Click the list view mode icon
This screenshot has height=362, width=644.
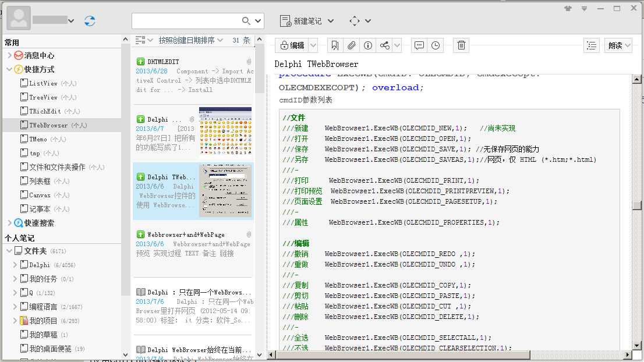pyautogui.click(x=140, y=40)
